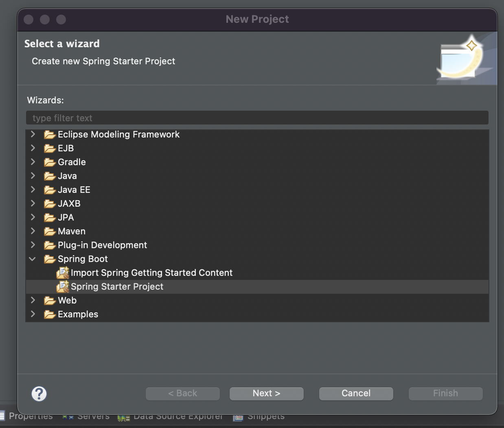The height and width of the screenshot is (428, 504).
Task: Click the Web folder icon
Action: tap(50, 301)
